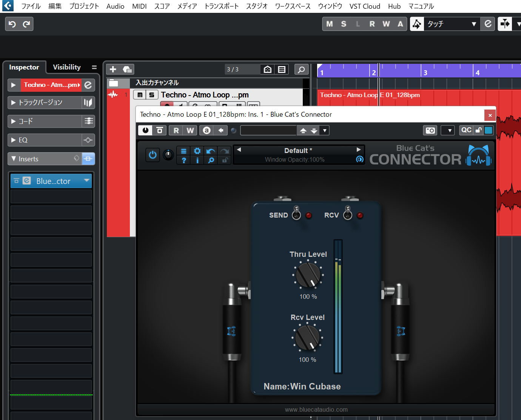The image size is (521, 420).
Task: Open the www.bluecataudio.com link
Action: pos(316,409)
